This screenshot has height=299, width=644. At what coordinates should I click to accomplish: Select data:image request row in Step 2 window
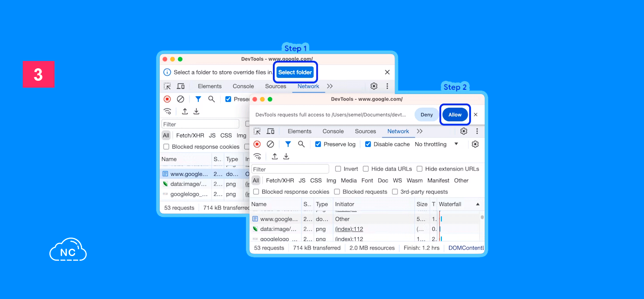[x=365, y=229]
